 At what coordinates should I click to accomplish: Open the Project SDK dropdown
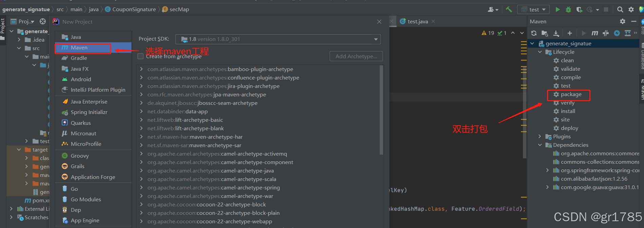(278, 39)
